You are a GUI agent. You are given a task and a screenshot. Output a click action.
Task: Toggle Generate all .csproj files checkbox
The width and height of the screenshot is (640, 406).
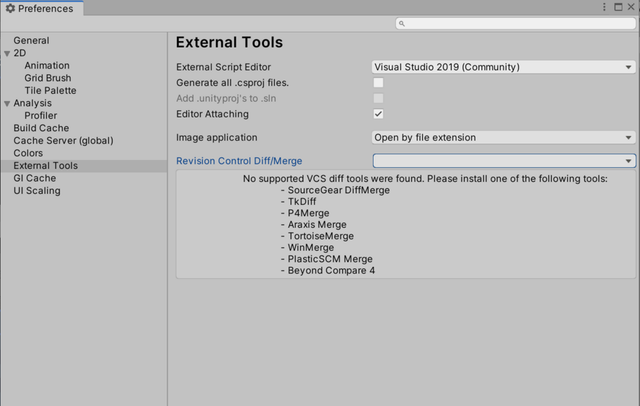coord(378,83)
